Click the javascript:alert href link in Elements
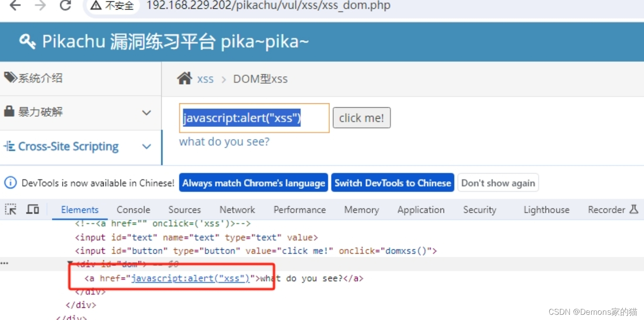The width and height of the screenshot is (644, 320). click(x=190, y=278)
